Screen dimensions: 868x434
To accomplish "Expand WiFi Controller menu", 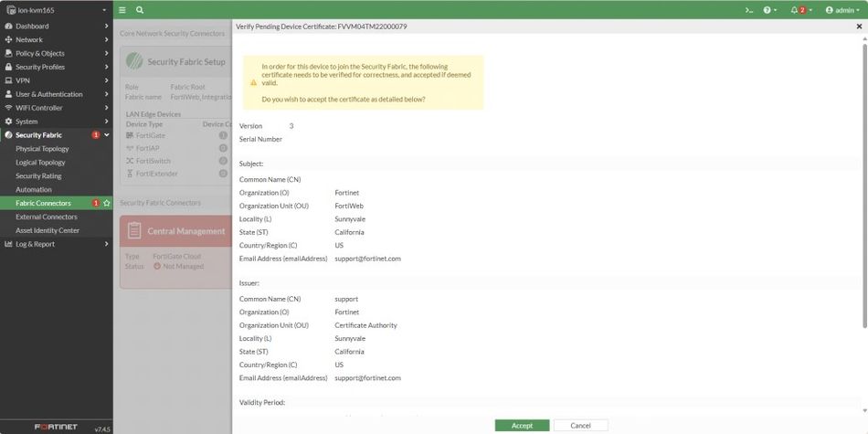I will click(57, 108).
